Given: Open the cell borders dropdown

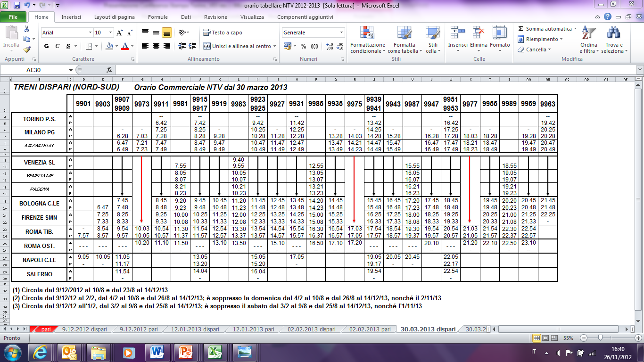Looking at the screenshot, I should (x=98, y=46).
